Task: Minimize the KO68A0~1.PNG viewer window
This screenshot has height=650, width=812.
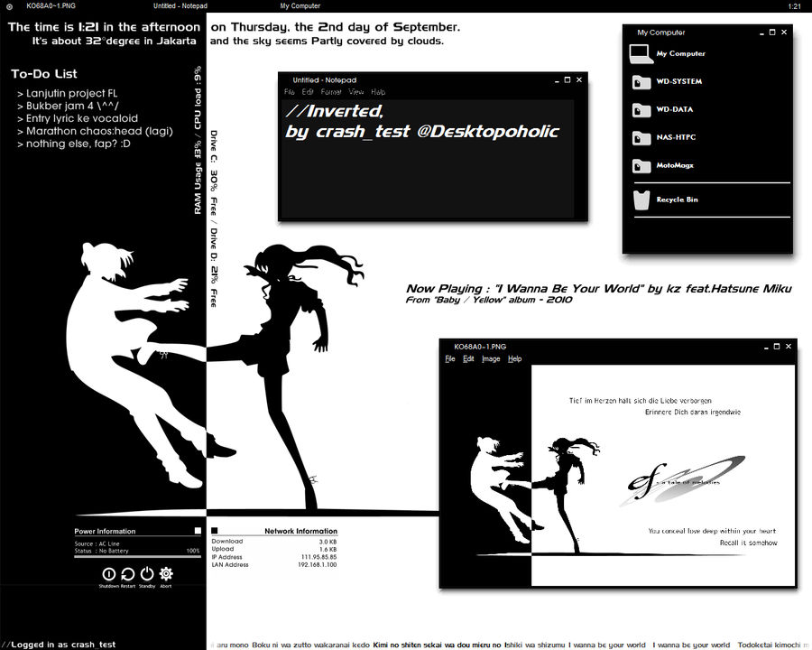Action: (x=766, y=348)
